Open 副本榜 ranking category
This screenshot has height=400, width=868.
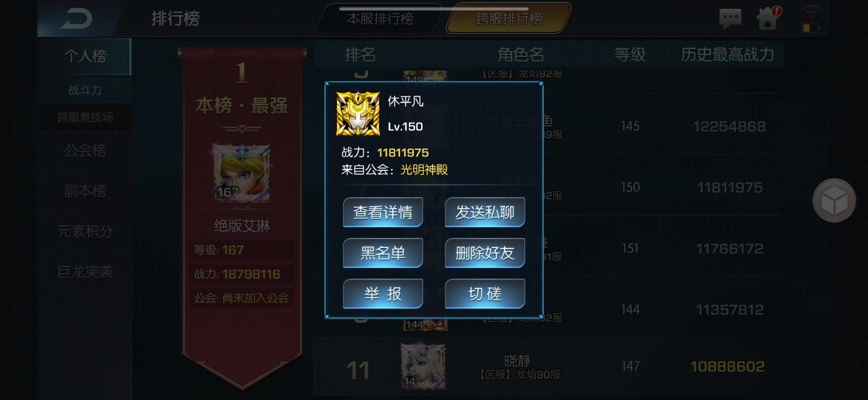coord(85,191)
